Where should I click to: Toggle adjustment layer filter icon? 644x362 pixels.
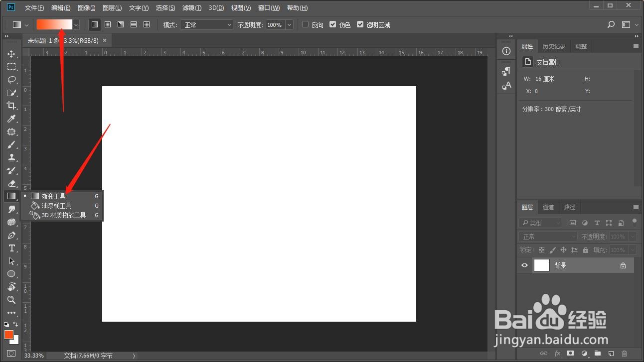pos(585,223)
